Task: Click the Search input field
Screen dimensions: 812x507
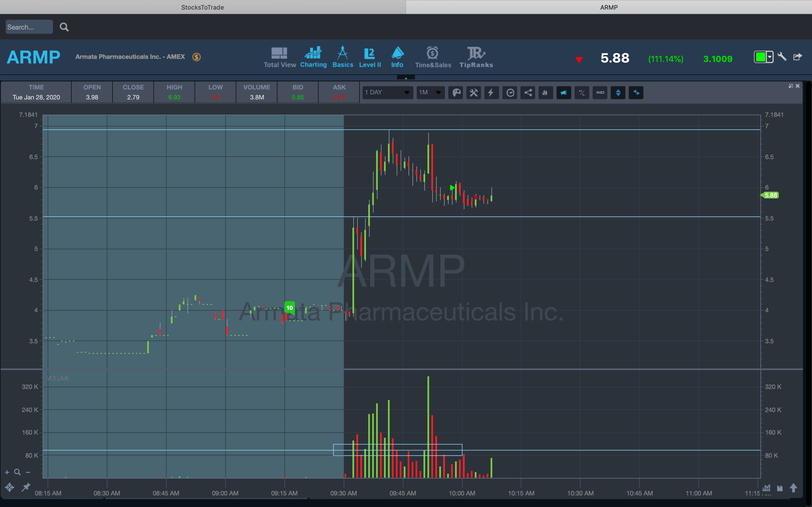Action: click(29, 27)
